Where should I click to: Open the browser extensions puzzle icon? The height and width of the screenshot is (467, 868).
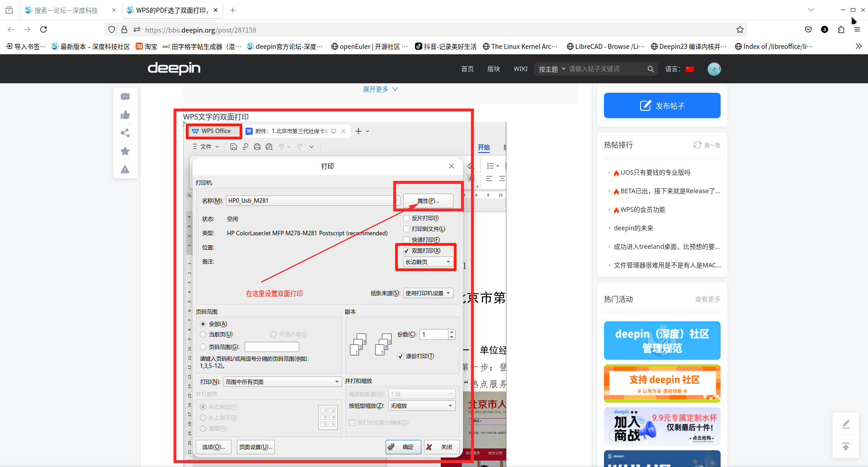pyautogui.click(x=841, y=29)
